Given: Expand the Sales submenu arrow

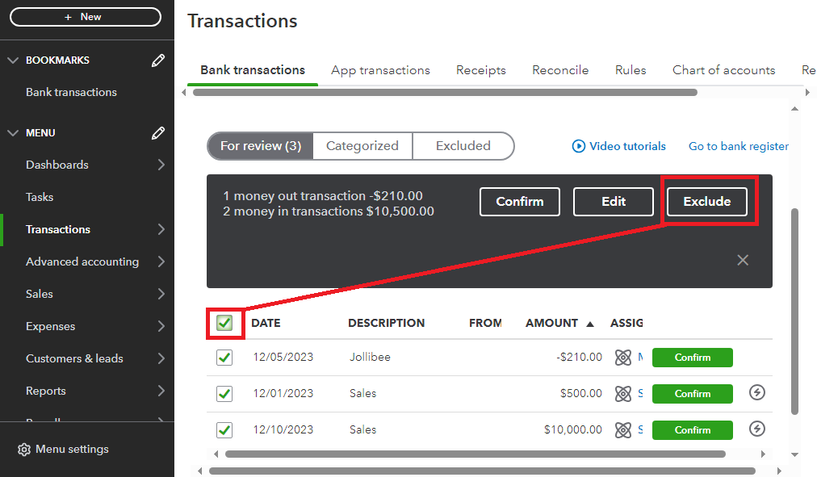Looking at the screenshot, I should [162, 294].
